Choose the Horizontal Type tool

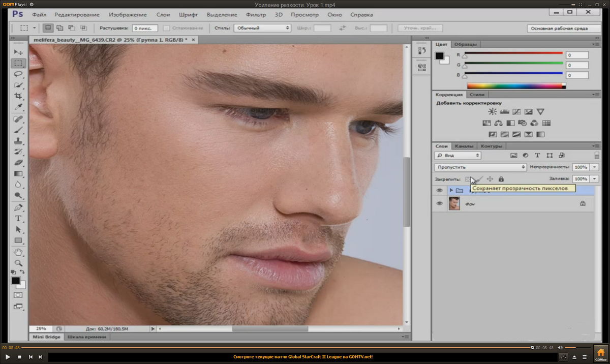click(x=18, y=218)
